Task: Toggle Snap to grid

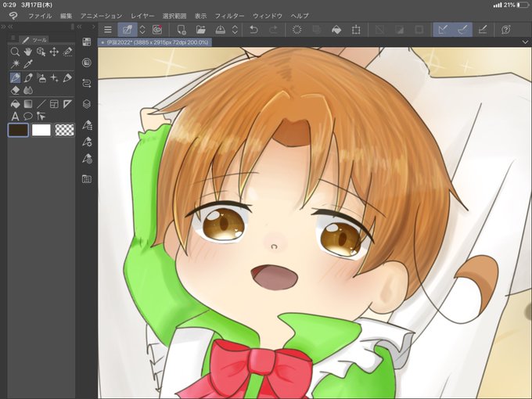Action: point(483,30)
